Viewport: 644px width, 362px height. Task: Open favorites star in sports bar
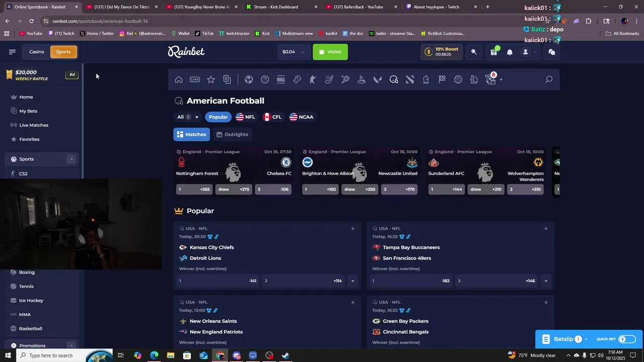point(211,79)
